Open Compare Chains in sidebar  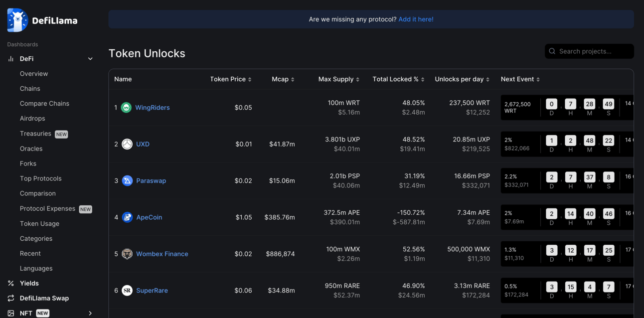click(44, 104)
